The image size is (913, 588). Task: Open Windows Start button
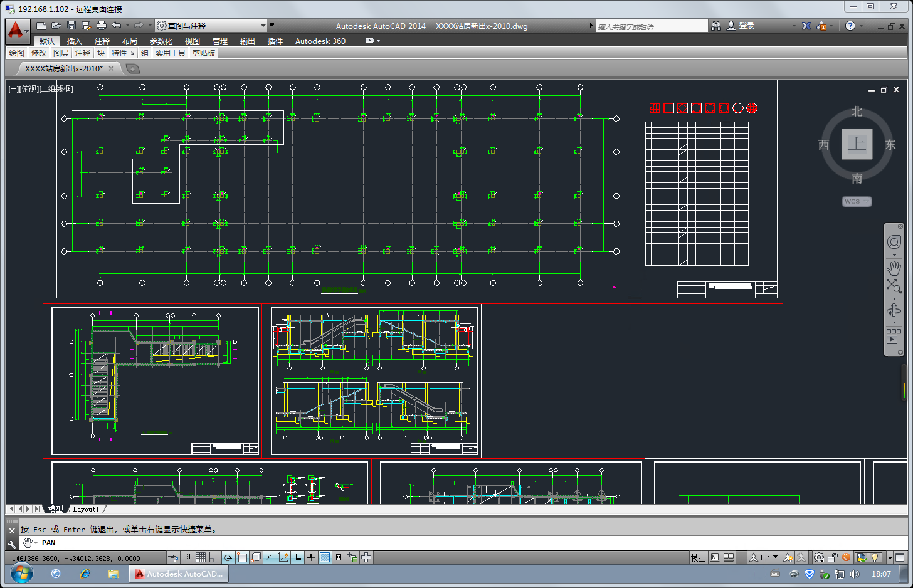click(21, 573)
